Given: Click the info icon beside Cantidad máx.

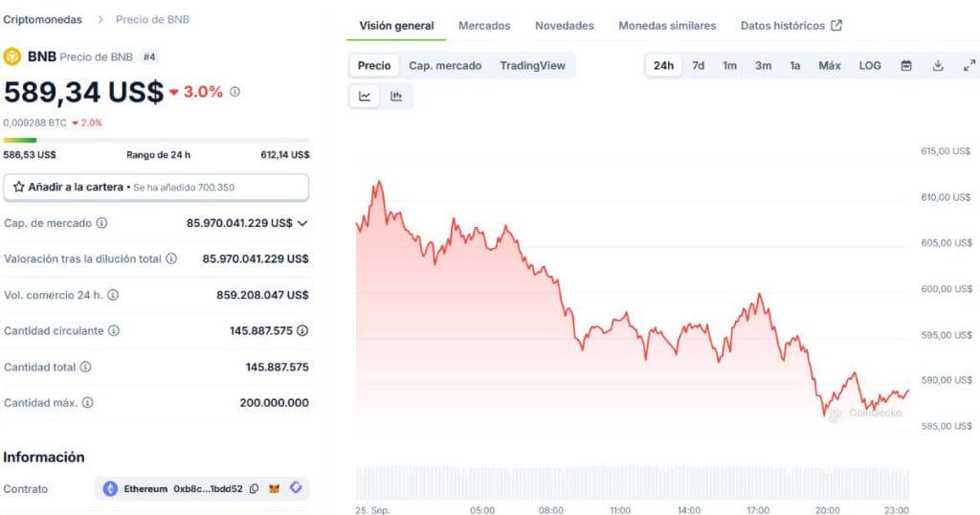Looking at the screenshot, I should (x=88, y=403).
